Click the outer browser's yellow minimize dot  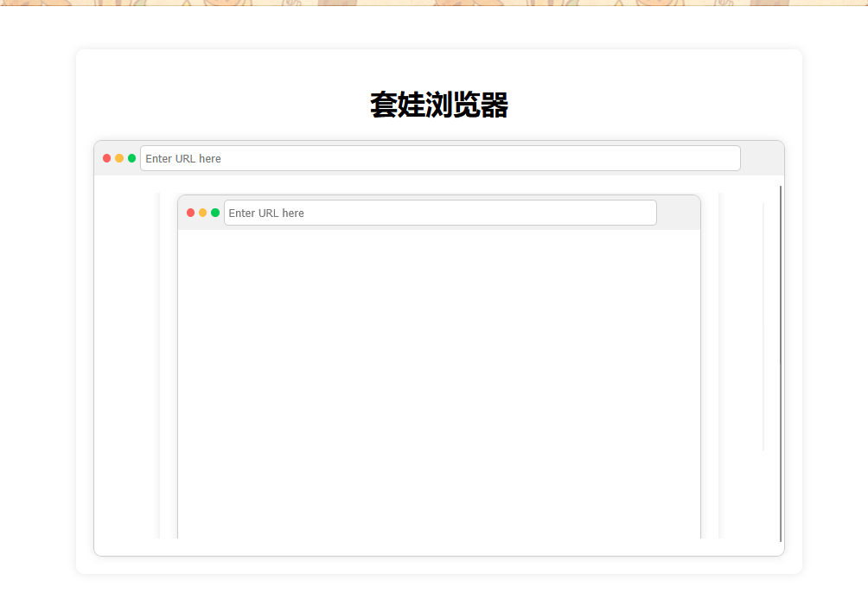click(x=119, y=158)
